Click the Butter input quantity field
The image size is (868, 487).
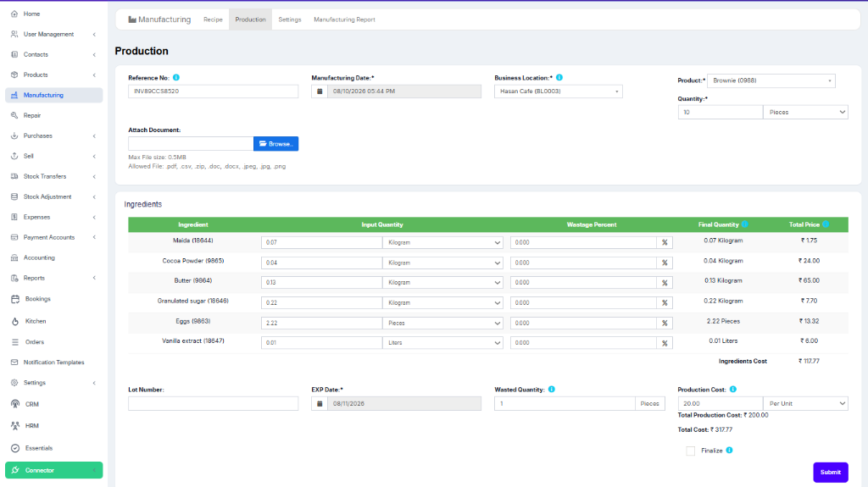pyautogui.click(x=321, y=282)
